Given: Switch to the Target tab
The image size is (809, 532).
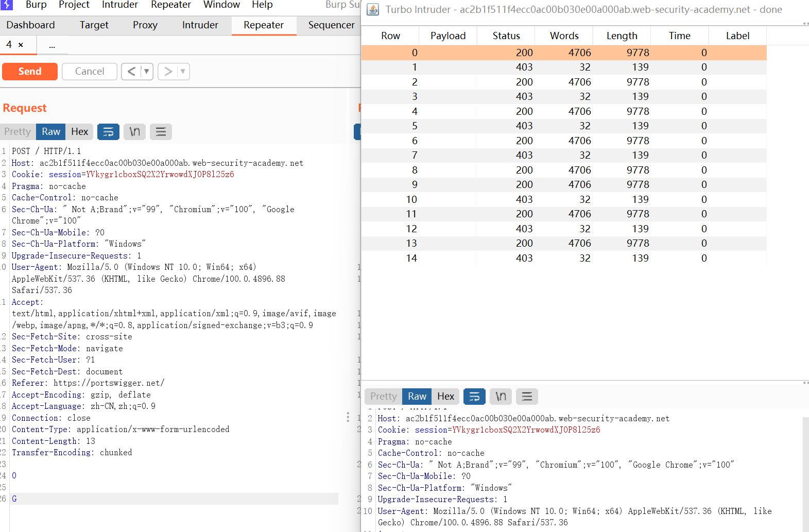Looking at the screenshot, I should pos(94,25).
